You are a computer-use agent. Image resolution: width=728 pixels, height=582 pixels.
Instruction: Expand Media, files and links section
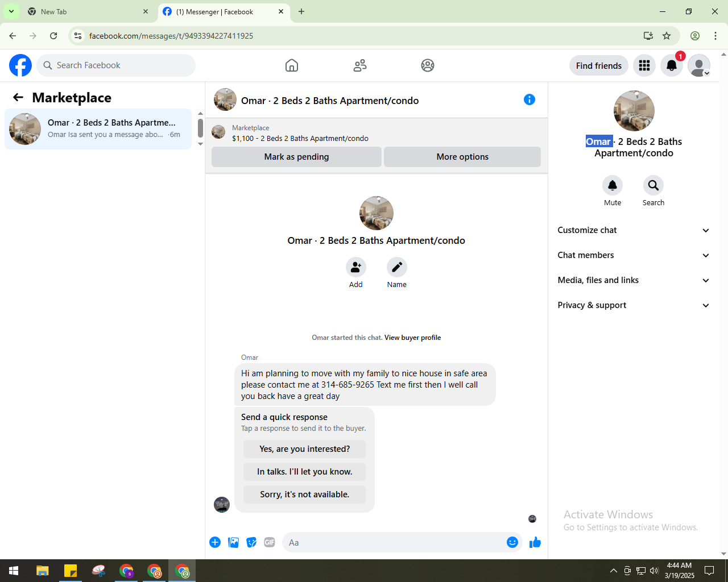634,280
